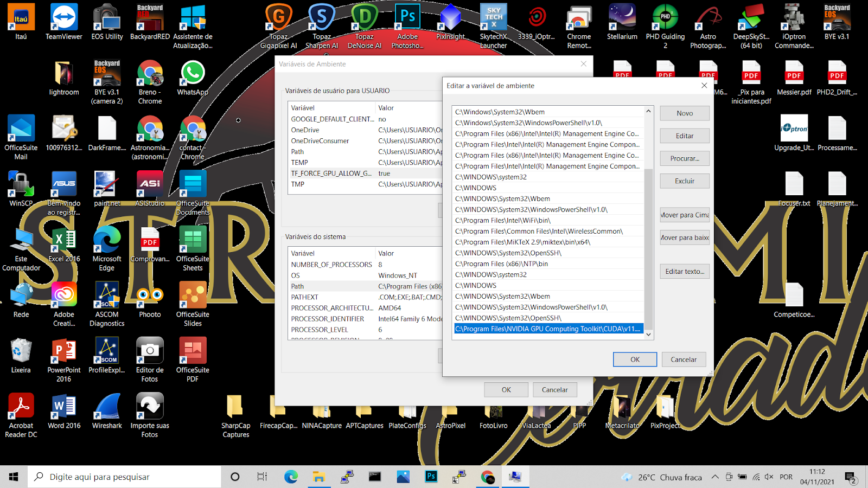Open Topaz Gigapixel AI desktop icon

tap(278, 27)
